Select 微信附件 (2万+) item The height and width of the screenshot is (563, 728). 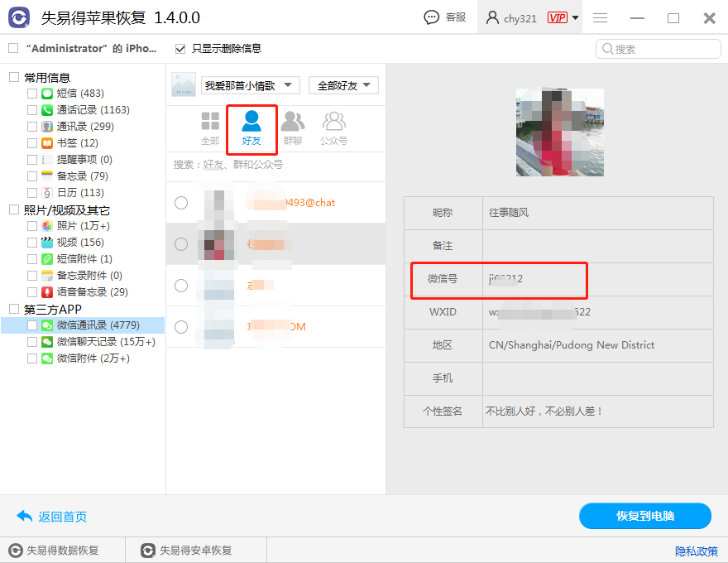[x=93, y=358]
